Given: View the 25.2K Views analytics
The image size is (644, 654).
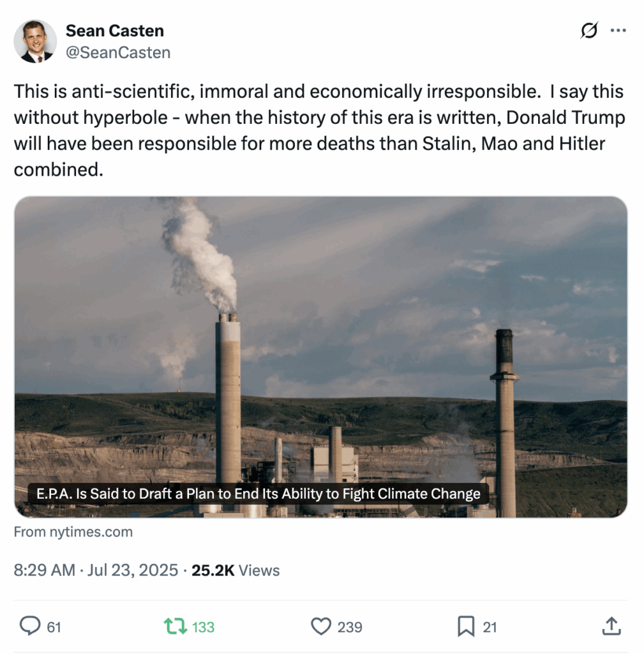Looking at the screenshot, I should [x=236, y=570].
